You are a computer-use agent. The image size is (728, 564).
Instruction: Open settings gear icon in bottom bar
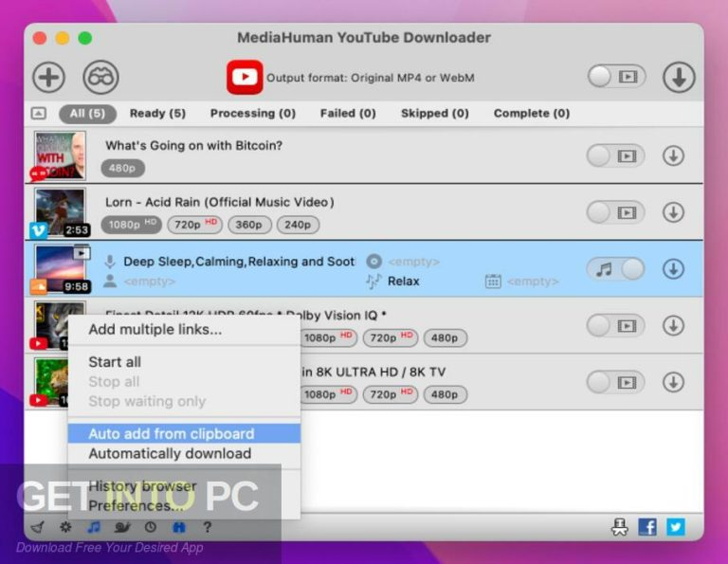coord(65,527)
